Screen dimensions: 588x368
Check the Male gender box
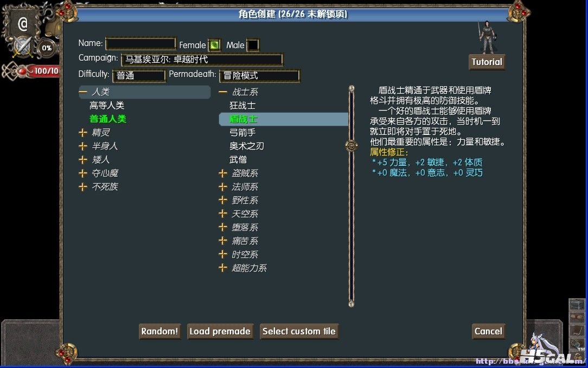click(253, 45)
